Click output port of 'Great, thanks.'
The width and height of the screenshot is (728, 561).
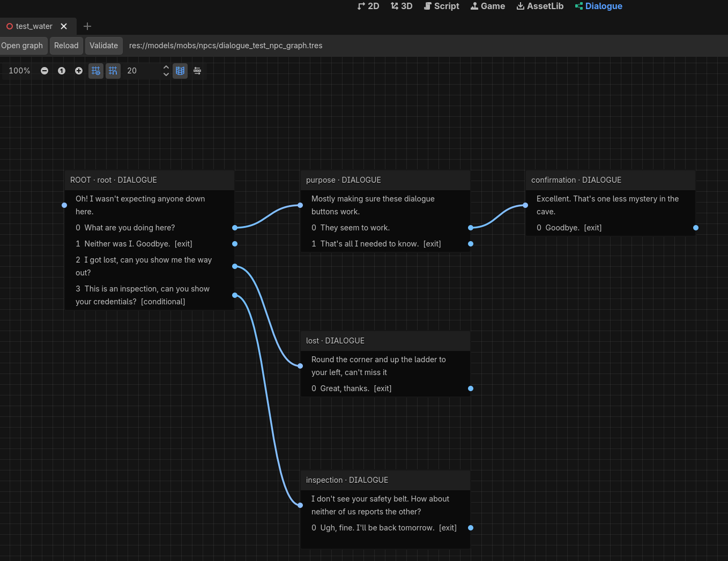[x=471, y=388]
